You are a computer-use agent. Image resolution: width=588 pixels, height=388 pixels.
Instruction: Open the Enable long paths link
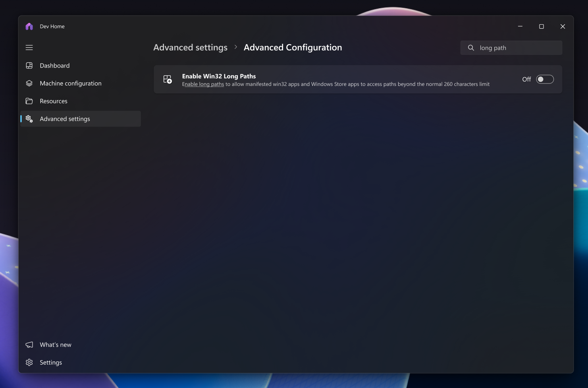[203, 84]
